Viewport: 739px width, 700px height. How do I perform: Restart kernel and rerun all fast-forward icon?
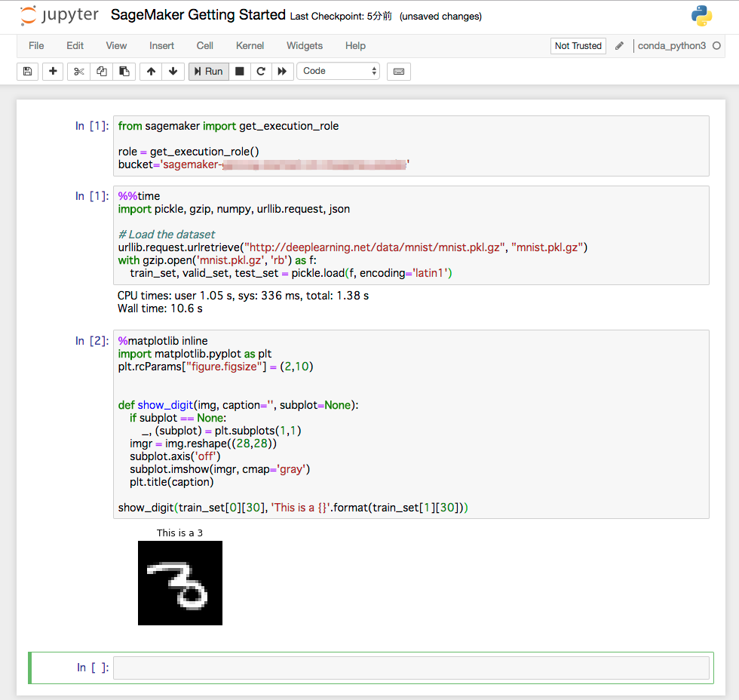tap(282, 71)
